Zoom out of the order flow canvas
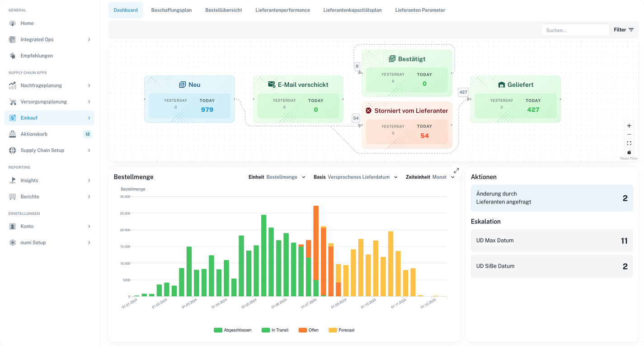The width and height of the screenshot is (644, 346). point(629,134)
